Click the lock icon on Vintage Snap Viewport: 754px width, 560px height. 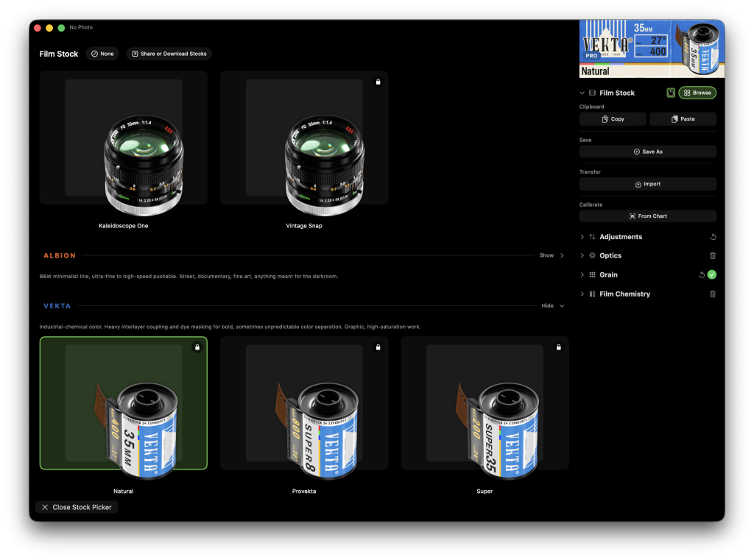click(x=378, y=82)
